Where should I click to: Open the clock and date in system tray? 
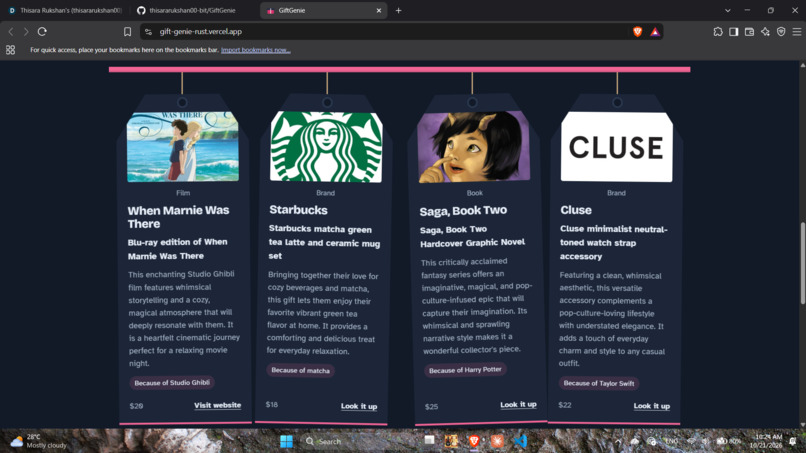pos(767,441)
